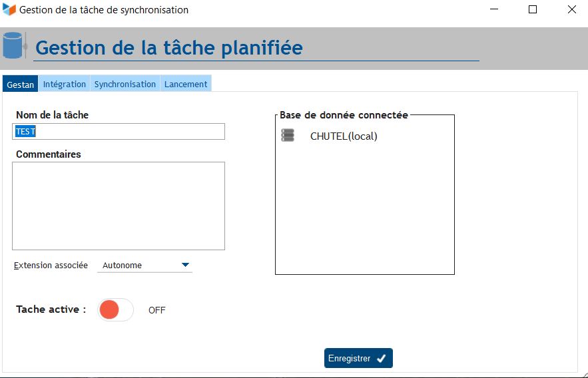The height and width of the screenshot is (378, 588).
Task: Click the blue database icon in the header
Action: click(13, 45)
